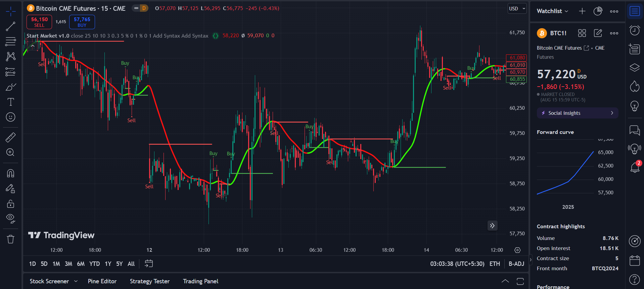Add symbol to watchlist with plus icon
Image resolution: width=644 pixels, height=289 pixels.
[x=582, y=11]
